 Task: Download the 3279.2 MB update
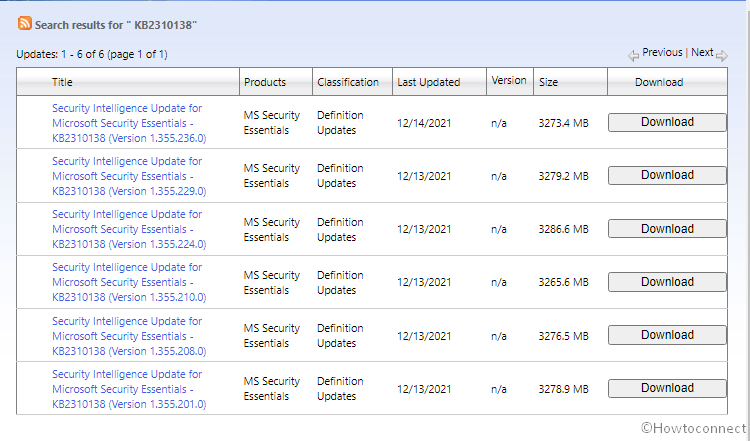coord(667,175)
